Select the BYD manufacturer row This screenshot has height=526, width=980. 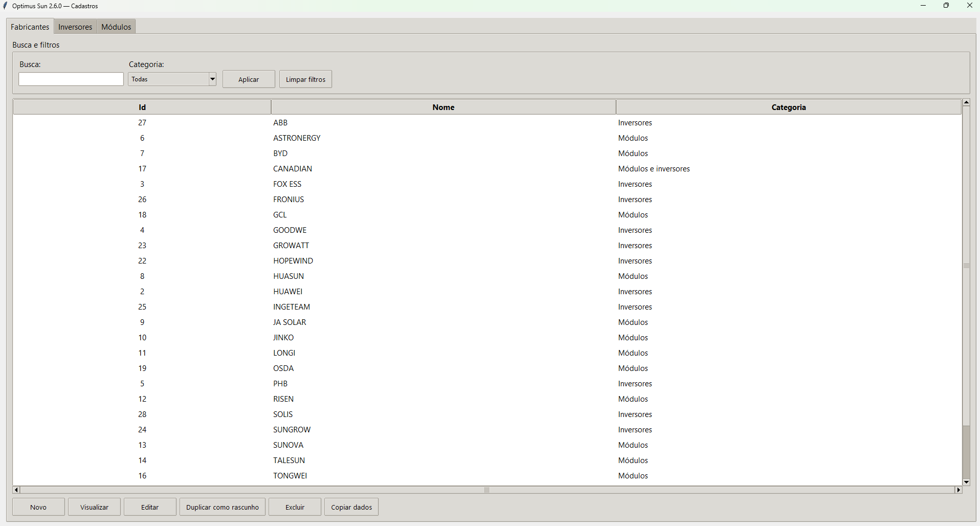click(x=487, y=154)
